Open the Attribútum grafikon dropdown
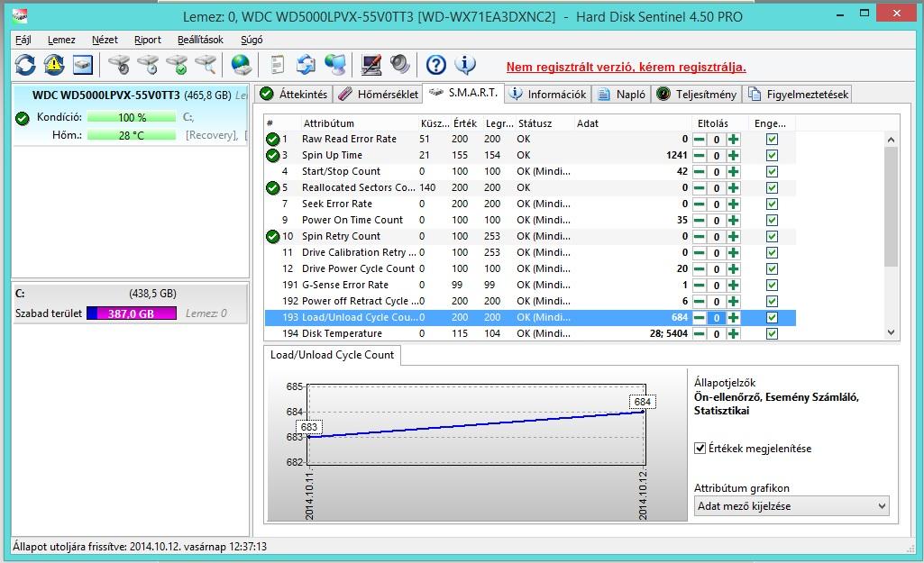Image resolution: width=924 pixels, height=563 pixels. click(x=791, y=506)
